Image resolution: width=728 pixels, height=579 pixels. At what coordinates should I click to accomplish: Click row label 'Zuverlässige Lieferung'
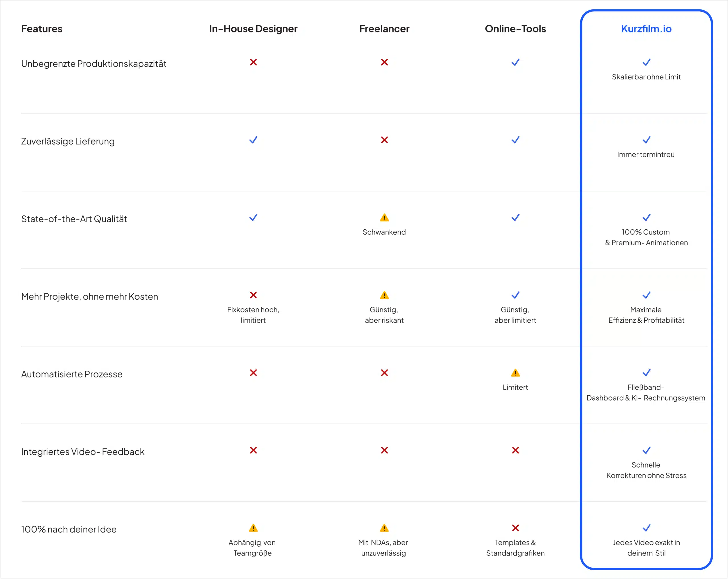tap(68, 141)
